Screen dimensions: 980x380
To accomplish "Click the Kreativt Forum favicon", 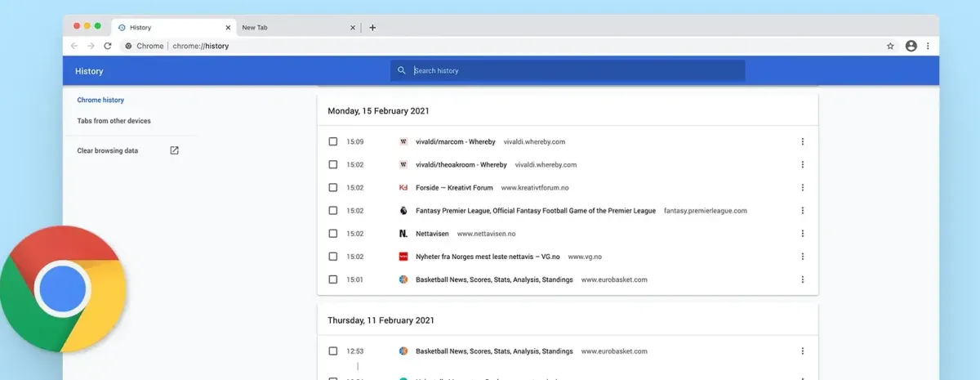I will point(403,187).
